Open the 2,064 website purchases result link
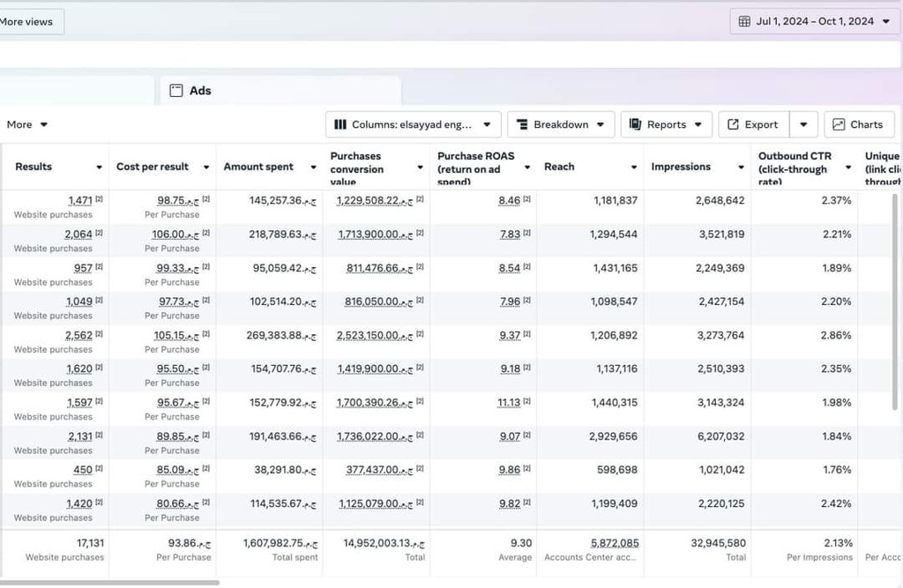The image size is (903, 588). click(78, 234)
